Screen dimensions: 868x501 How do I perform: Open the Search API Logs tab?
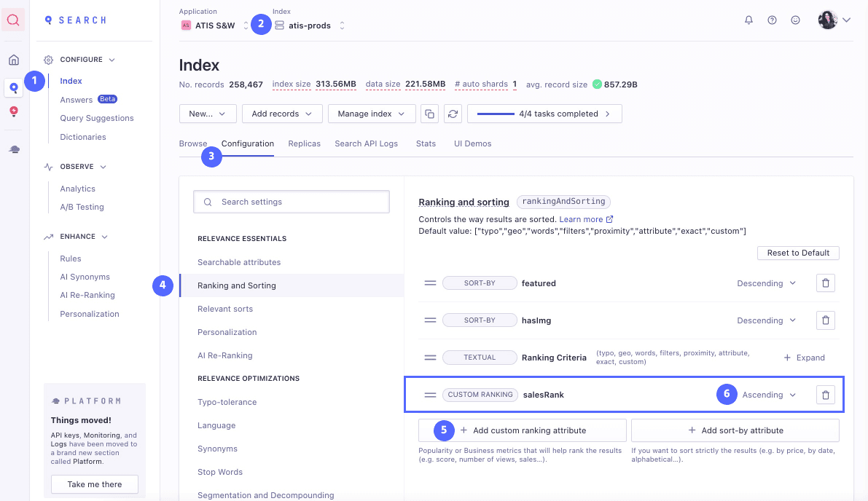coord(367,143)
